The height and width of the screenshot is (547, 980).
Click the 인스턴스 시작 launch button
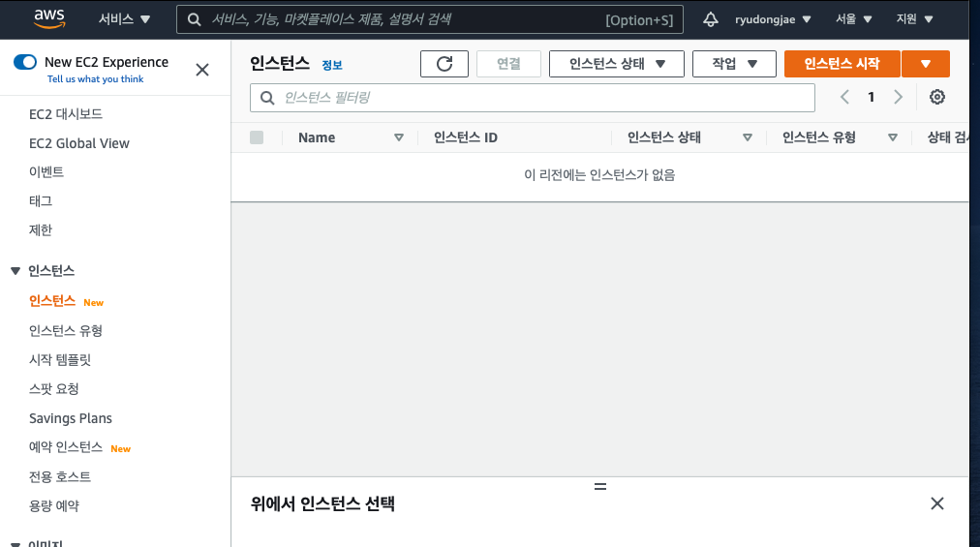point(842,64)
